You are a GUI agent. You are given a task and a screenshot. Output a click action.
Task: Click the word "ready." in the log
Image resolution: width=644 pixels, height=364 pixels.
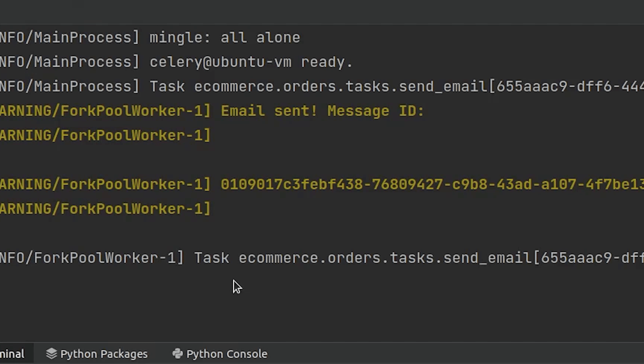pos(327,62)
